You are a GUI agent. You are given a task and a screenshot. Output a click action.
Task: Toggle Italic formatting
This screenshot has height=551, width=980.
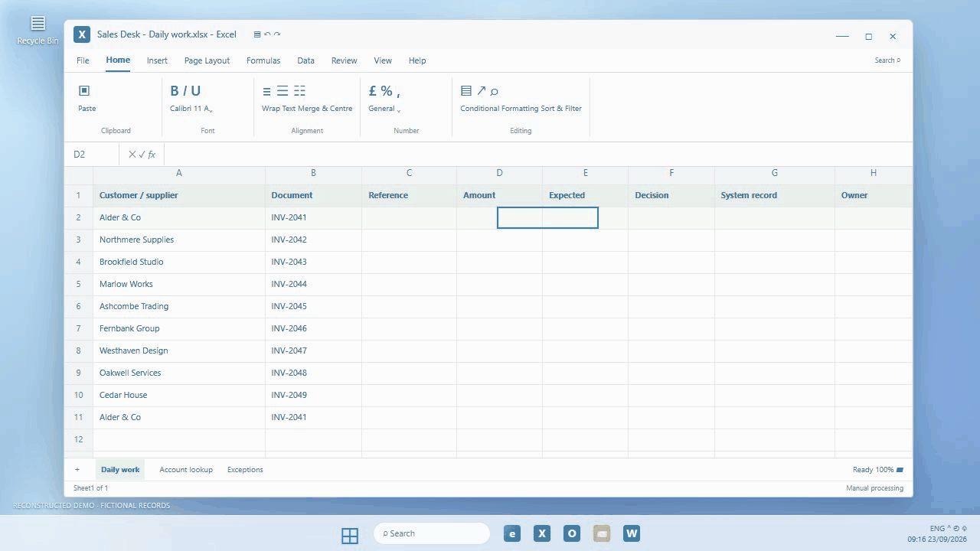pos(185,91)
